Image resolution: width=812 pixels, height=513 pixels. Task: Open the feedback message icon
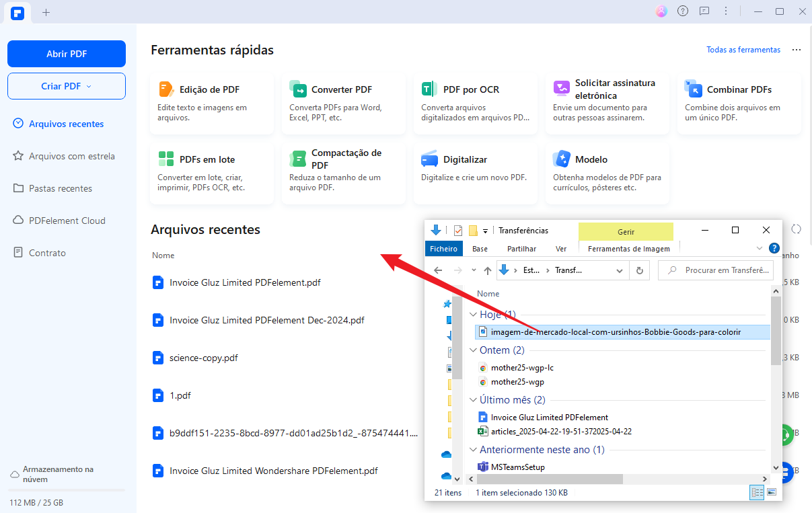pyautogui.click(x=704, y=11)
